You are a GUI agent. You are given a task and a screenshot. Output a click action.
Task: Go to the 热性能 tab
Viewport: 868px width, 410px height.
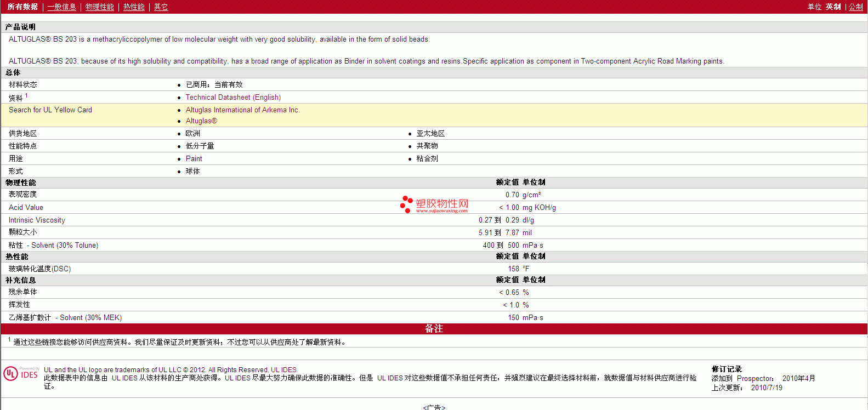click(x=134, y=7)
